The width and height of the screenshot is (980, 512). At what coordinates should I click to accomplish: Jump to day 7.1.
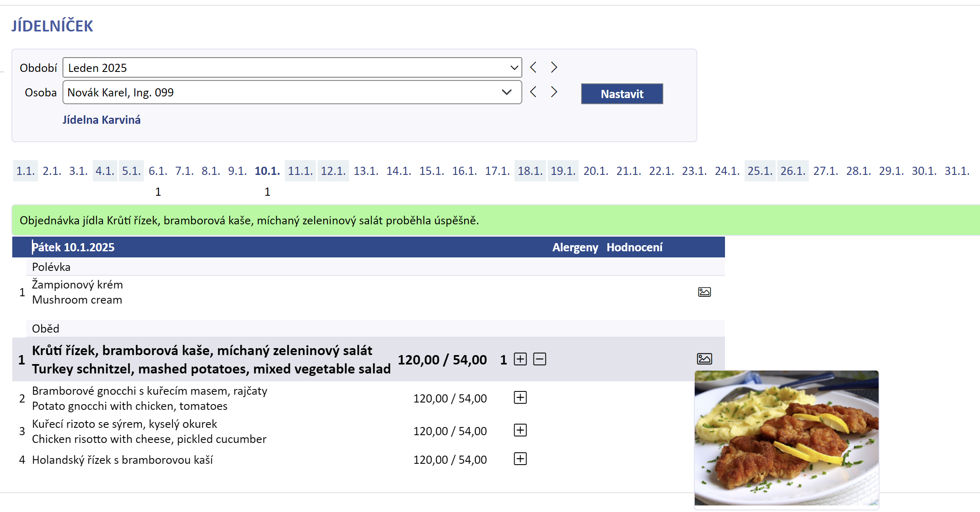(x=184, y=171)
